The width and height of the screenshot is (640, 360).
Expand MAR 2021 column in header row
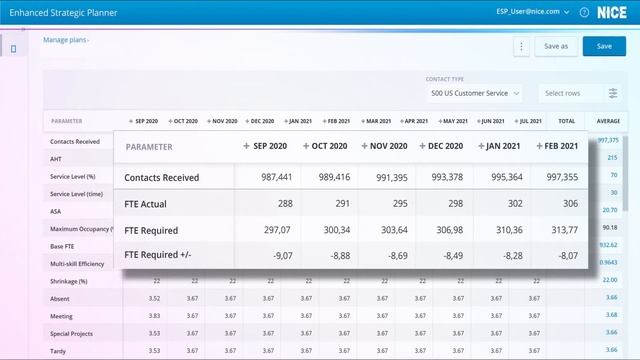click(363, 121)
